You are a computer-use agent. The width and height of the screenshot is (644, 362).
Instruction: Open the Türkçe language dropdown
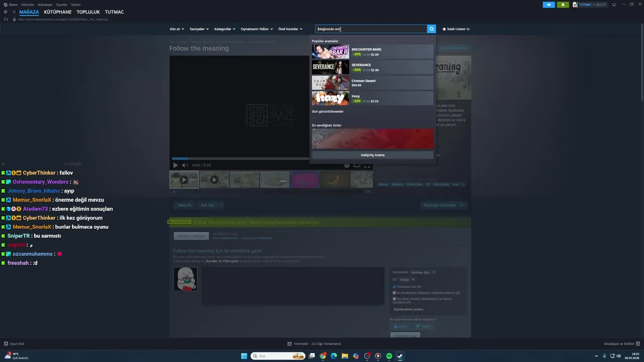click(407, 280)
